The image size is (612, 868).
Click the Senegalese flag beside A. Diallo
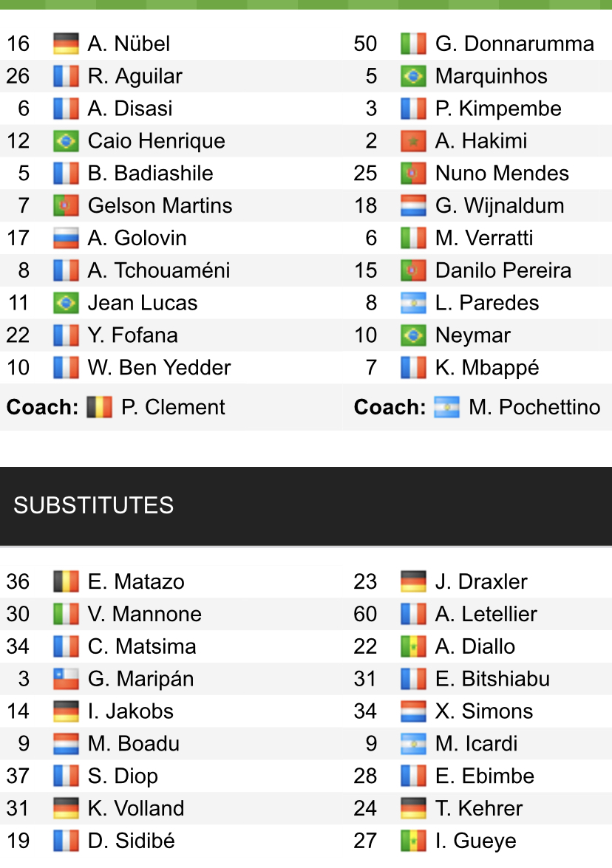(413, 646)
